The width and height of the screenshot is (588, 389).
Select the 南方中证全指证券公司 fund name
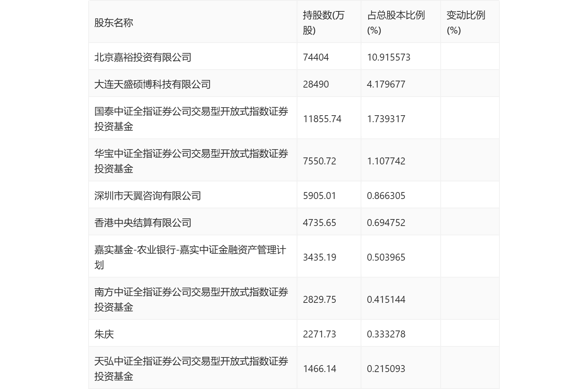(191, 299)
